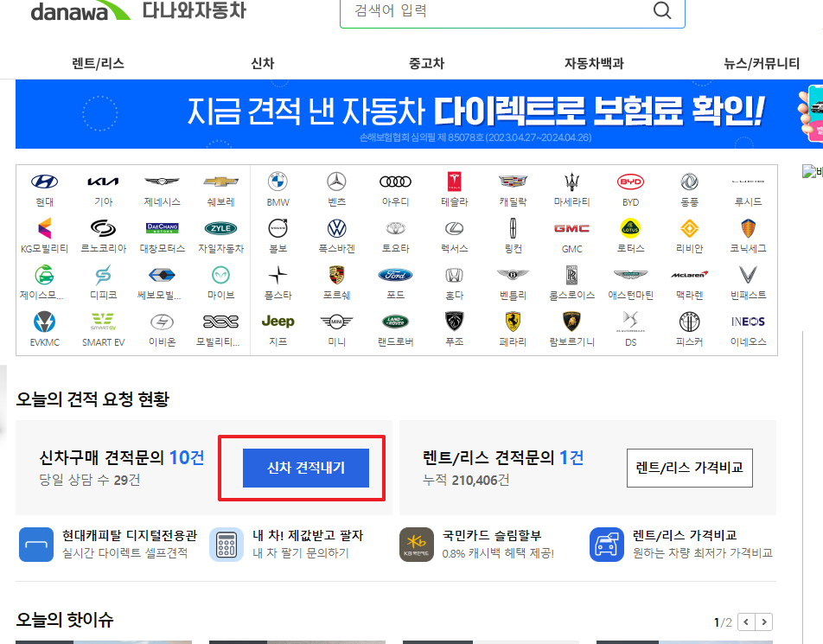Click the search magnifier icon

pyautogui.click(x=662, y=10)
